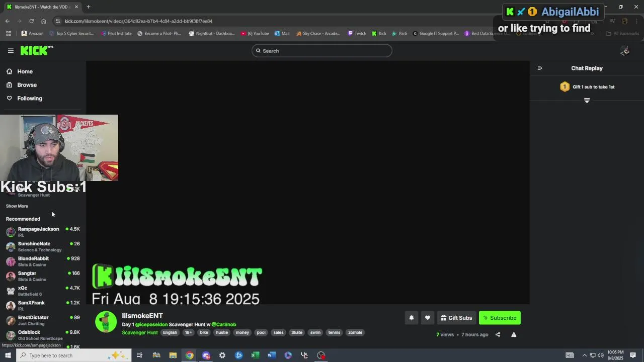The height and width of the screenshot is (362, 644).
Task: Click the report warning triangle icon
Action: tap(514, 334)
